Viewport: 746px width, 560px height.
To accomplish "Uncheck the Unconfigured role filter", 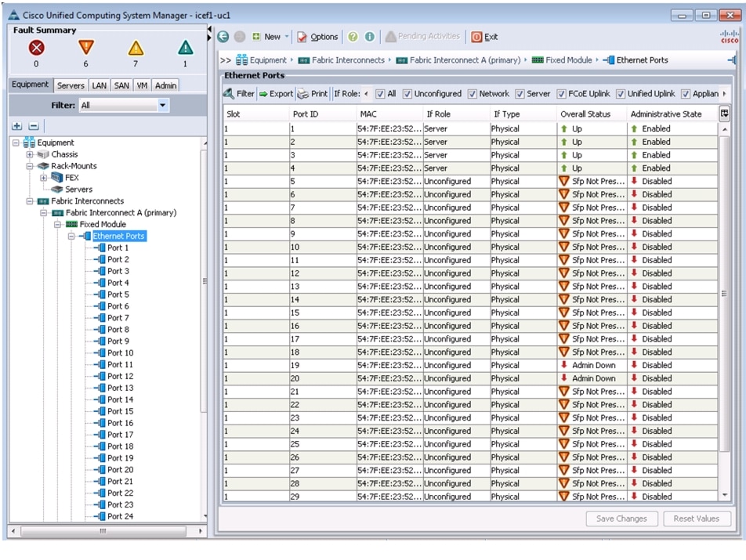I will click(406, 93).
